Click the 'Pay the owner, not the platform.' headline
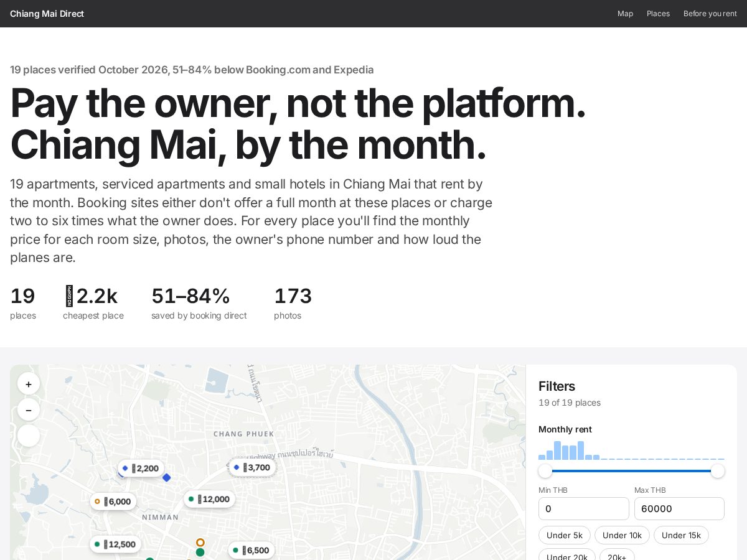The image size is (747, 560). pos(298,103)
